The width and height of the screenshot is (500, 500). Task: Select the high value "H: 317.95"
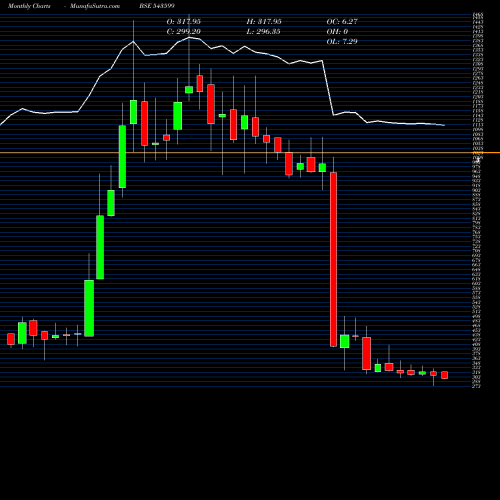[264, 21]
